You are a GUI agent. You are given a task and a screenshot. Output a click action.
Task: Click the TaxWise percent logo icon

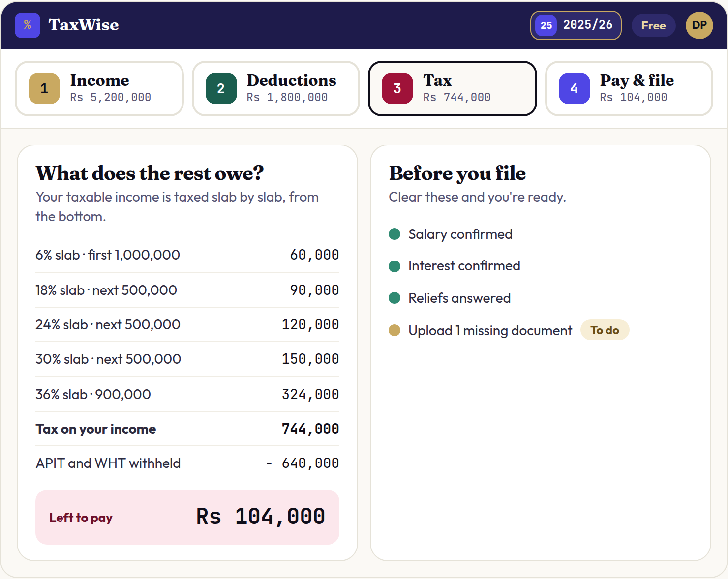pos(28,25)
